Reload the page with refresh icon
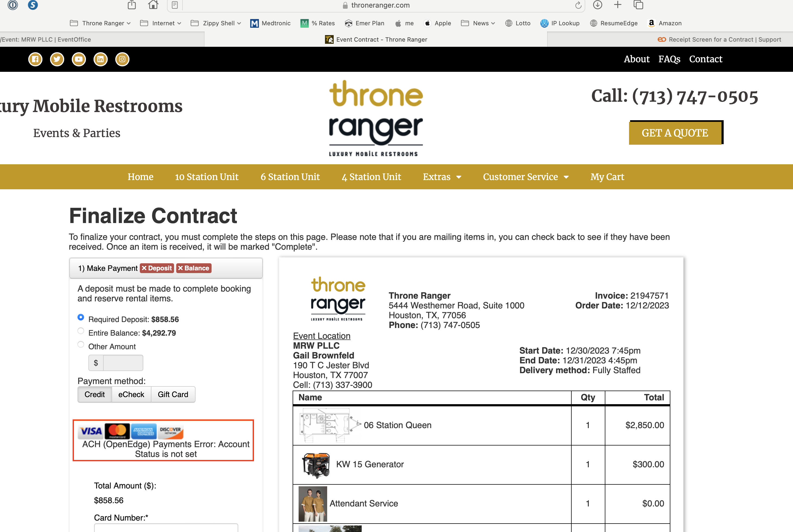 578,5
